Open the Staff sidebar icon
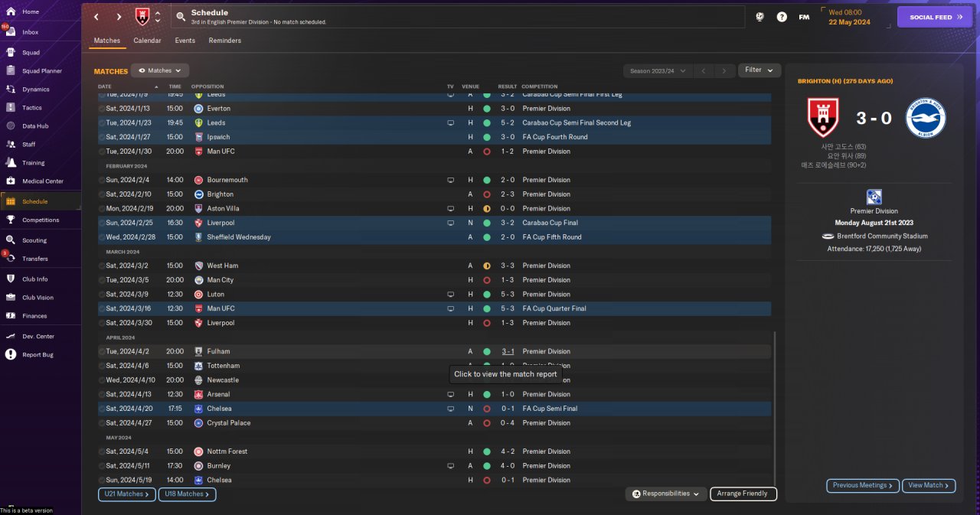The height and width of the screenshot is (515, 980). point(11,144)
